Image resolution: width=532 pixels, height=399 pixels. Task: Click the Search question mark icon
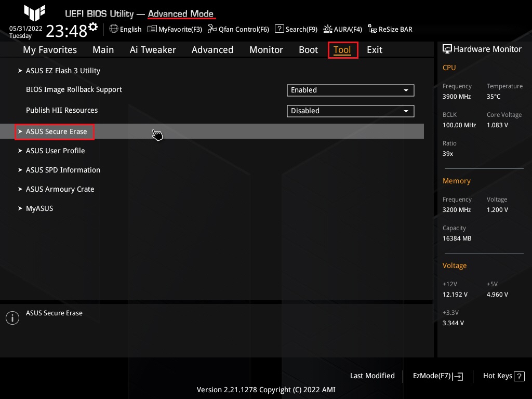click(279, 29)
